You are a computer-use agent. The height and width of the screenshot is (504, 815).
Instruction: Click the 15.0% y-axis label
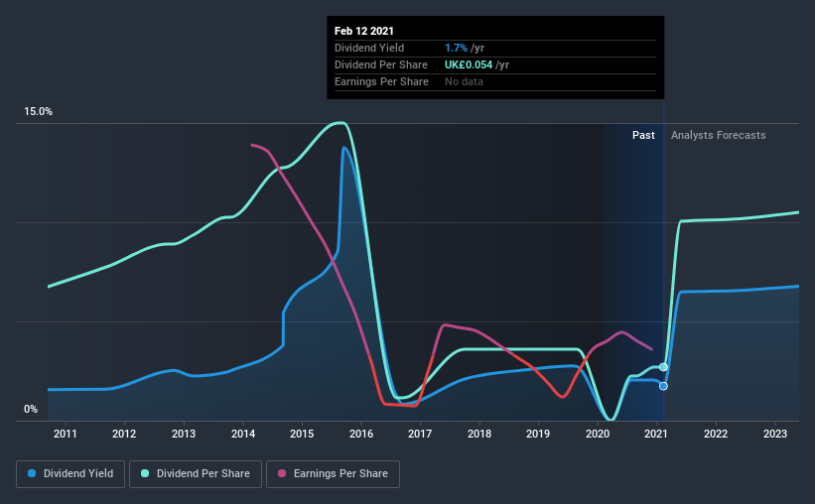click(38, 112)
